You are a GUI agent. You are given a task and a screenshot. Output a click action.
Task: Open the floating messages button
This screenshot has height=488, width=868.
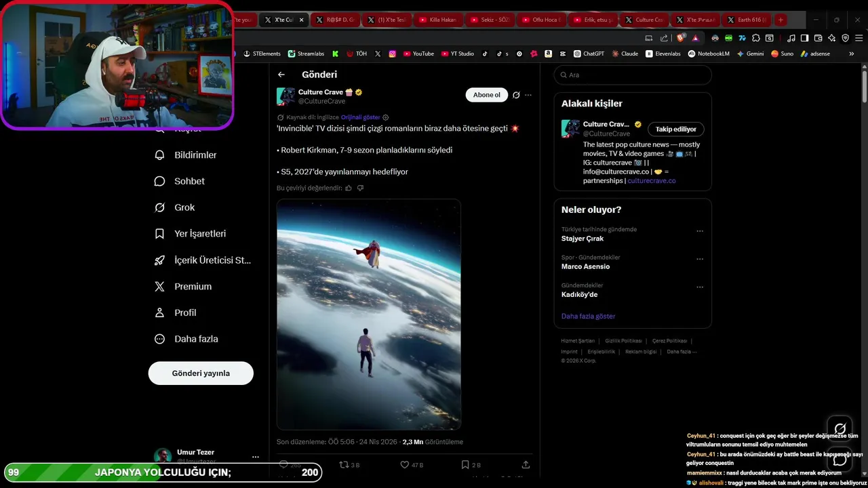(840, 459)
